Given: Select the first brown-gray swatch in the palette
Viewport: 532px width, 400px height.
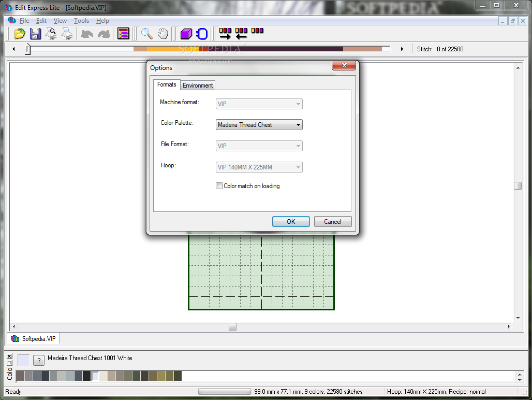Looking at the screenshot, I should pyautogui.click(x=20, y=376).
